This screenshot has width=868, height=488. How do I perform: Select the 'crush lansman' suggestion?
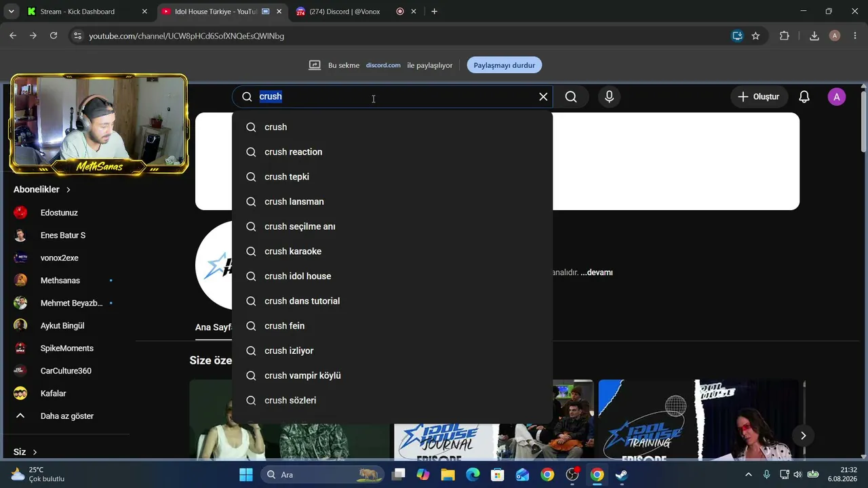coord(392,202)
